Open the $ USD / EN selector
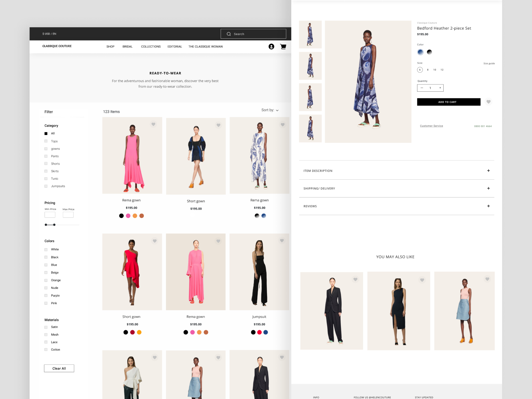Screen dimensions: 532x399 [49, 34]
